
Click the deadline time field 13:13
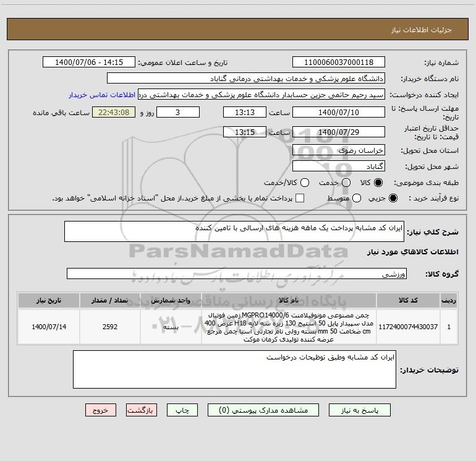point(245,112)
